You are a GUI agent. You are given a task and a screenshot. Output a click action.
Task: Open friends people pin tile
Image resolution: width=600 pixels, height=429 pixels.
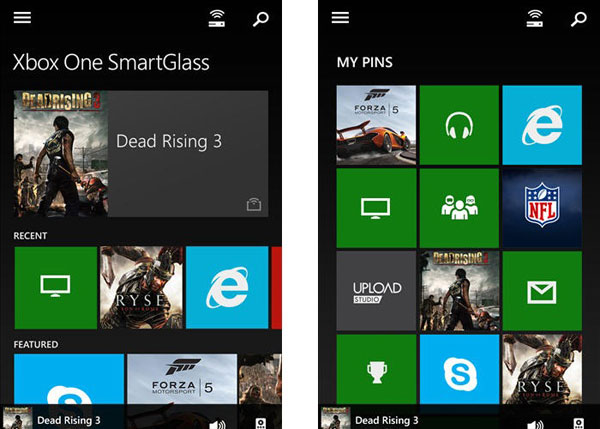(459, 208)
